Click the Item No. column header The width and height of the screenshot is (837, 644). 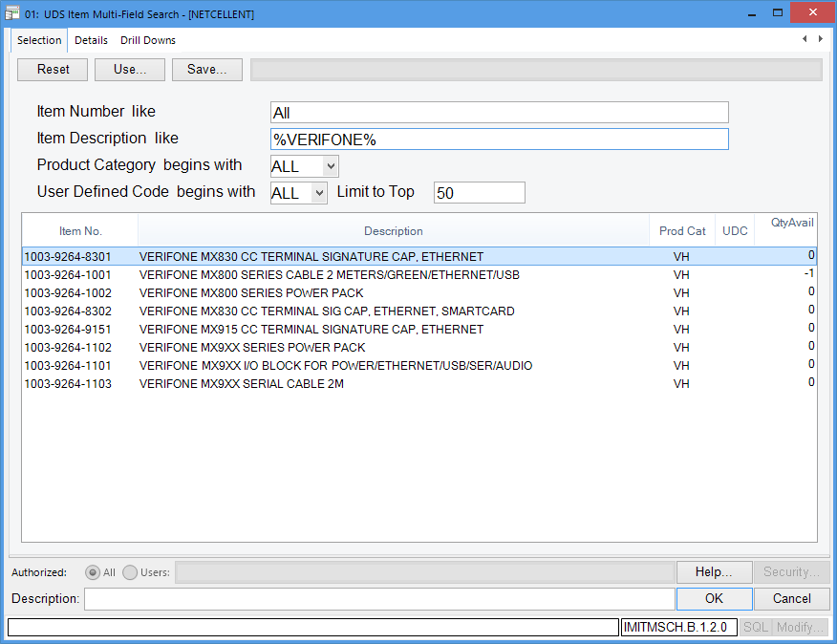pos(80,230)
